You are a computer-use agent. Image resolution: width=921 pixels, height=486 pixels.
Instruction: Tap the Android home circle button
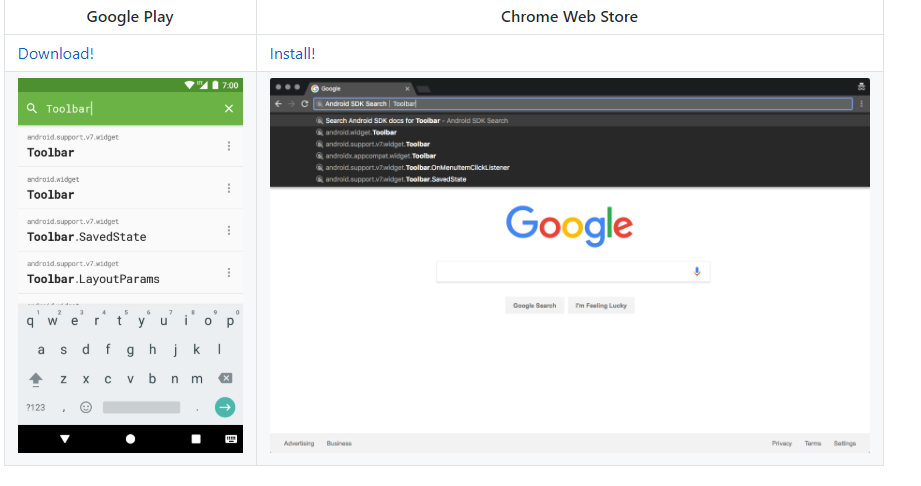130,439
